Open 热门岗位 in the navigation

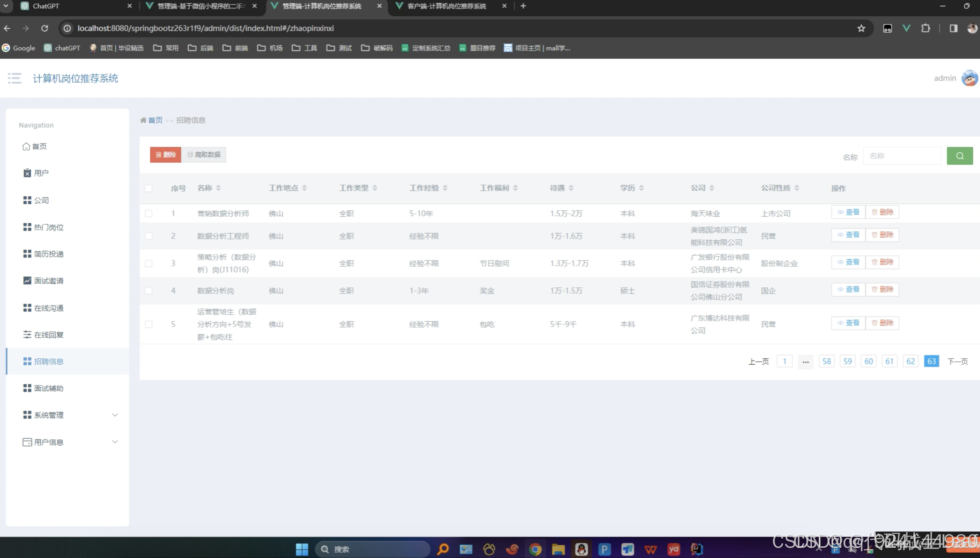pos(48,227)
